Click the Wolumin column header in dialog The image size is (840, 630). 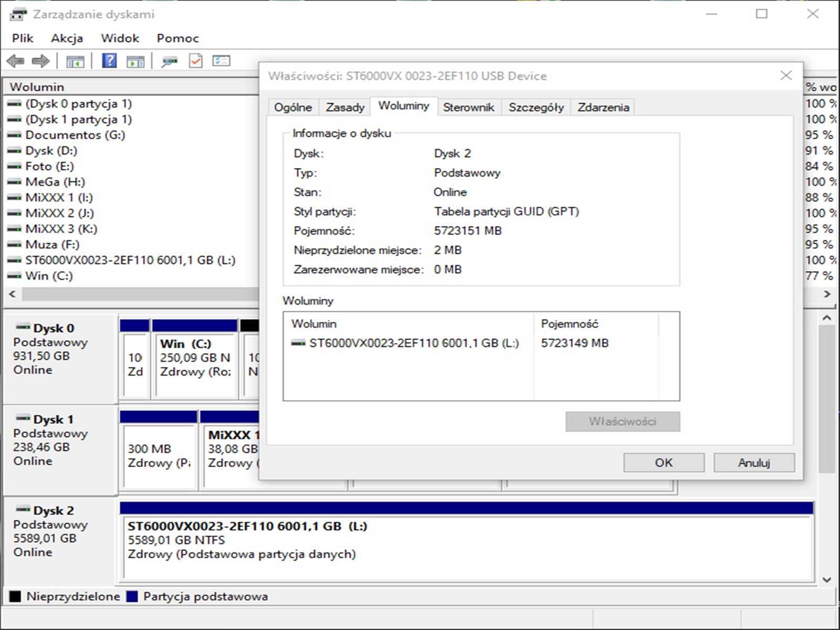pos(408,324)
